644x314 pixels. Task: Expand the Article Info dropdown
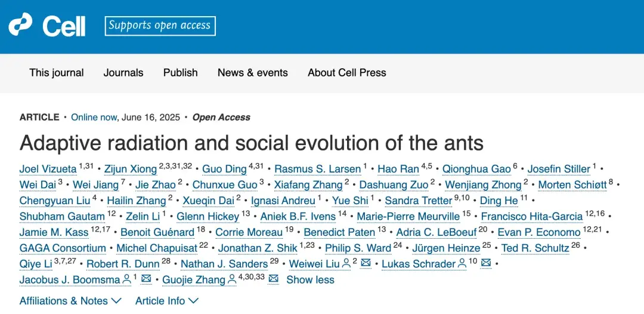pyautogui.click(x=167, y=301)
